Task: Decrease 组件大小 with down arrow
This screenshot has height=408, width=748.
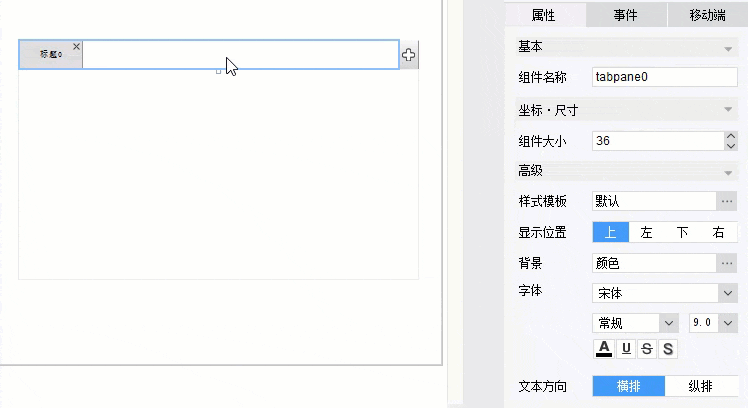Action: tap(731, 146)
